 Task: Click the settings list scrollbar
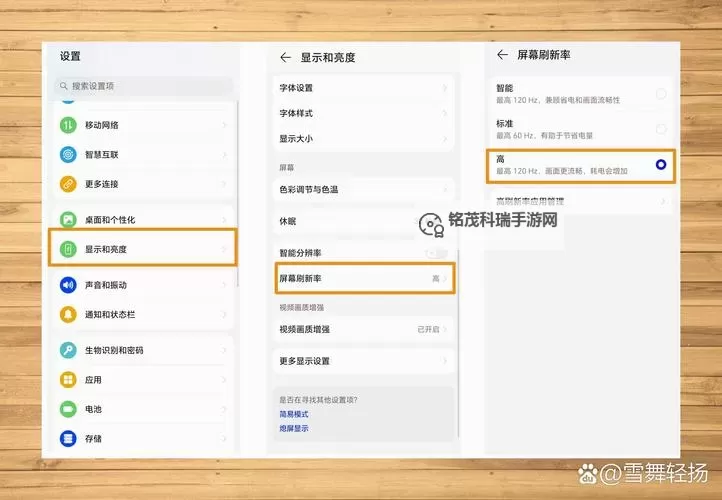238,193
